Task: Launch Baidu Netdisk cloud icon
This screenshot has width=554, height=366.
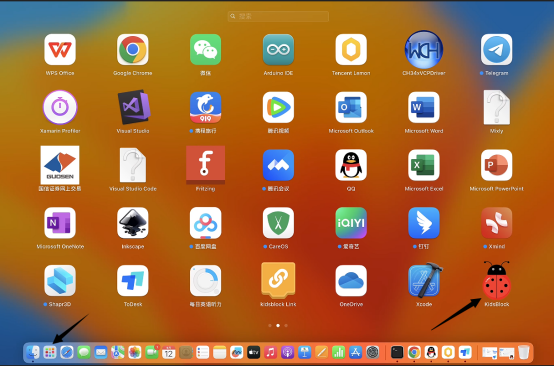Action: click(205, 223)
